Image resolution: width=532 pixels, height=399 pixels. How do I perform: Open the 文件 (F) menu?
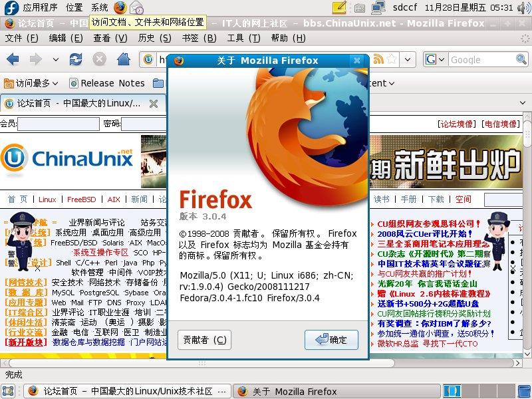21,38
